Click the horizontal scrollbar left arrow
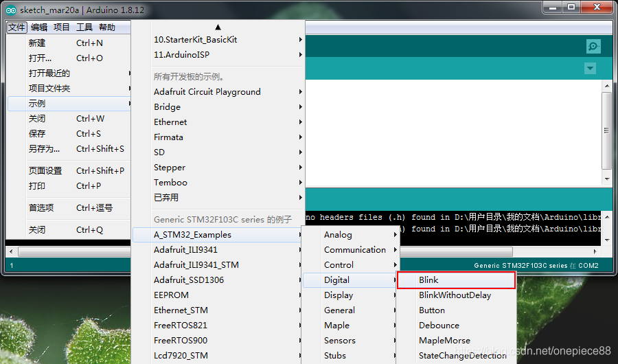 click(x=11, y=251)
